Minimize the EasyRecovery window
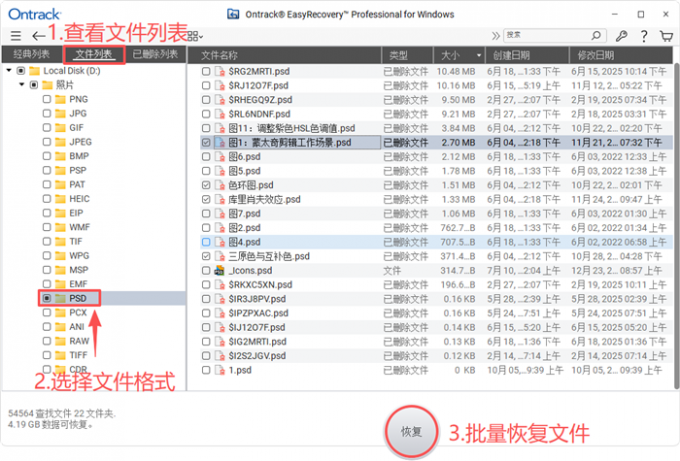 coord(615,14)
